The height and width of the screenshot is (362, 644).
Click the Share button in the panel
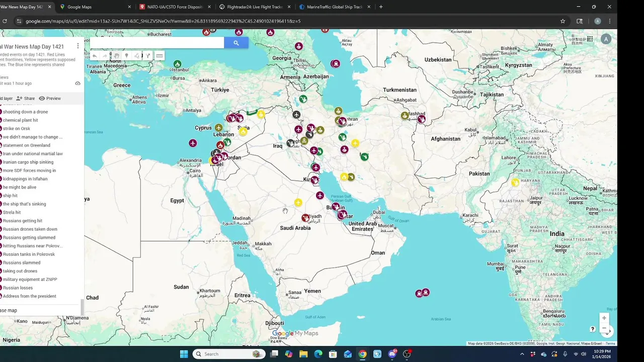(26, 99)
